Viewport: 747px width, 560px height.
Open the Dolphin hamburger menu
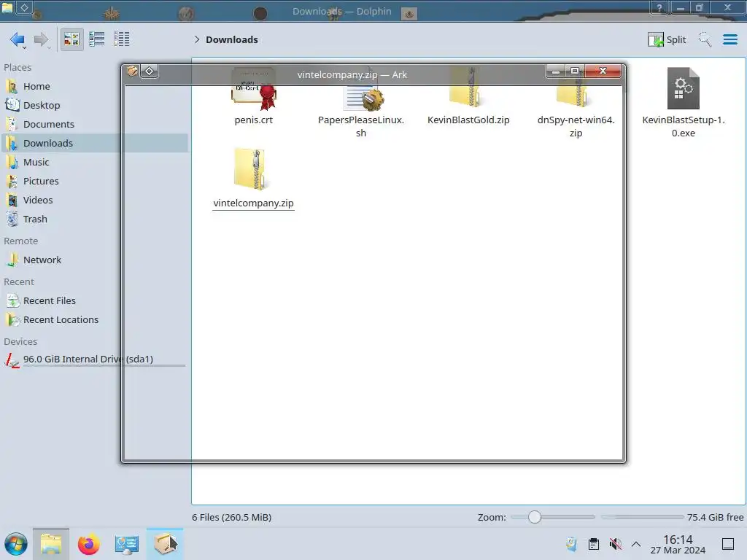pos(729,39)
